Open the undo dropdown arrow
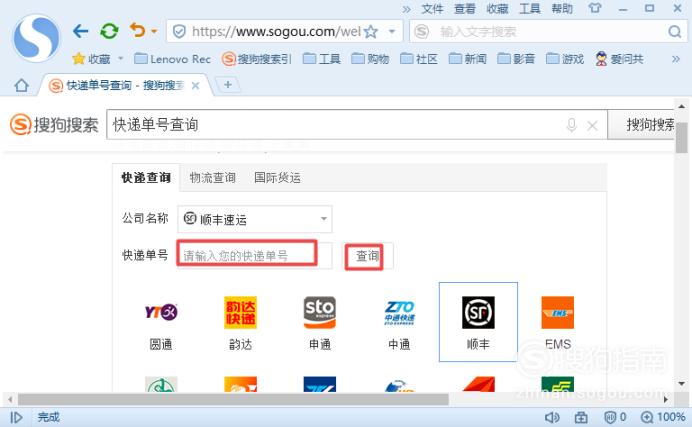Image resolution: width=692 pixels, height=427 pixels. [154, 31]
